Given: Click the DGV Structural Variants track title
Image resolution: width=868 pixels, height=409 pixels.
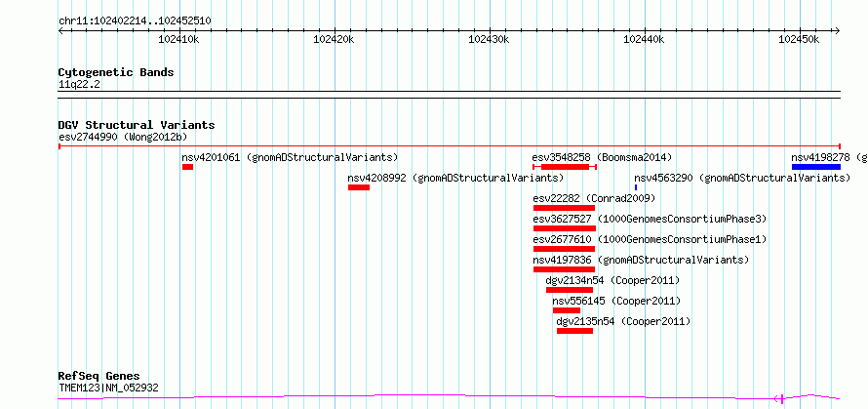Looking at the screenshot, I should (137, 125).
